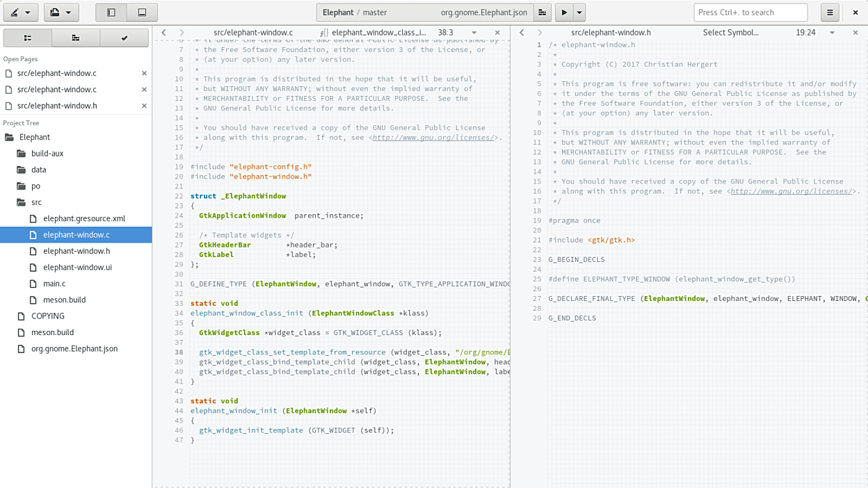Close the src/elephant-window.h open page
868x488 pixels.
[144, 106]
